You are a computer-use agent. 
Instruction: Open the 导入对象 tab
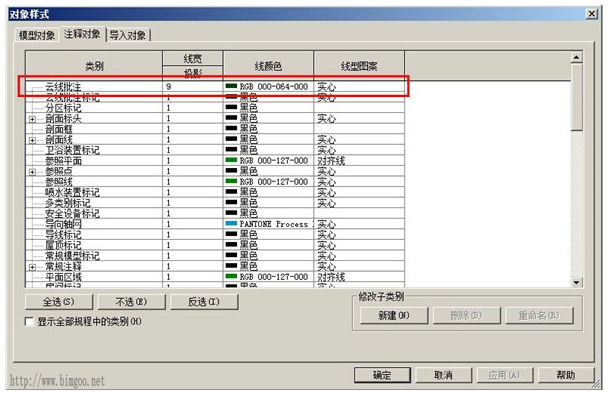(x=127, y=35)
